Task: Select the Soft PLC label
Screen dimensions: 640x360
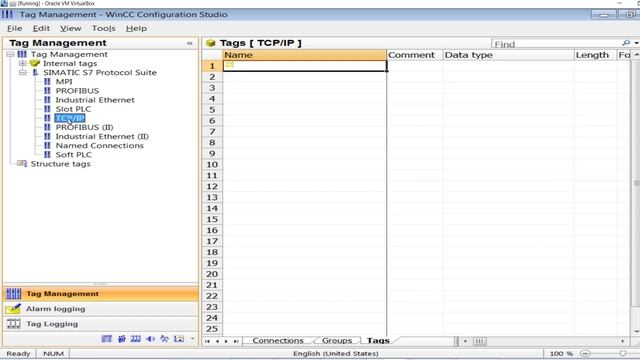Action: coord(74,154)
